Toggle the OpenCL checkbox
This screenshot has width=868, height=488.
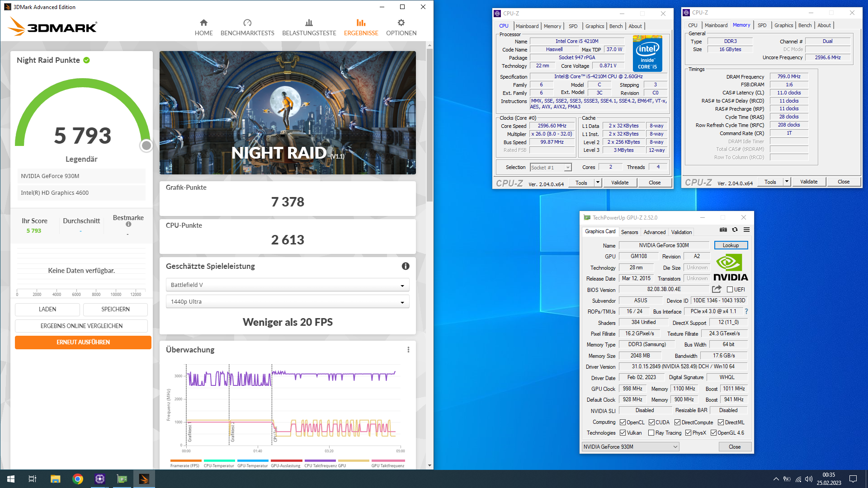tap(623, 422)
